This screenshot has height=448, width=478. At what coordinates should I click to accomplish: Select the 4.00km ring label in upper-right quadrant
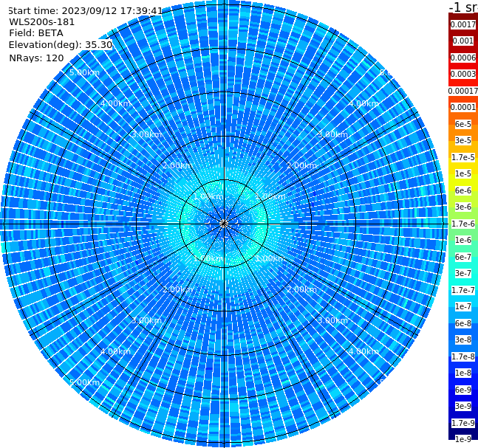pos(363,103)
